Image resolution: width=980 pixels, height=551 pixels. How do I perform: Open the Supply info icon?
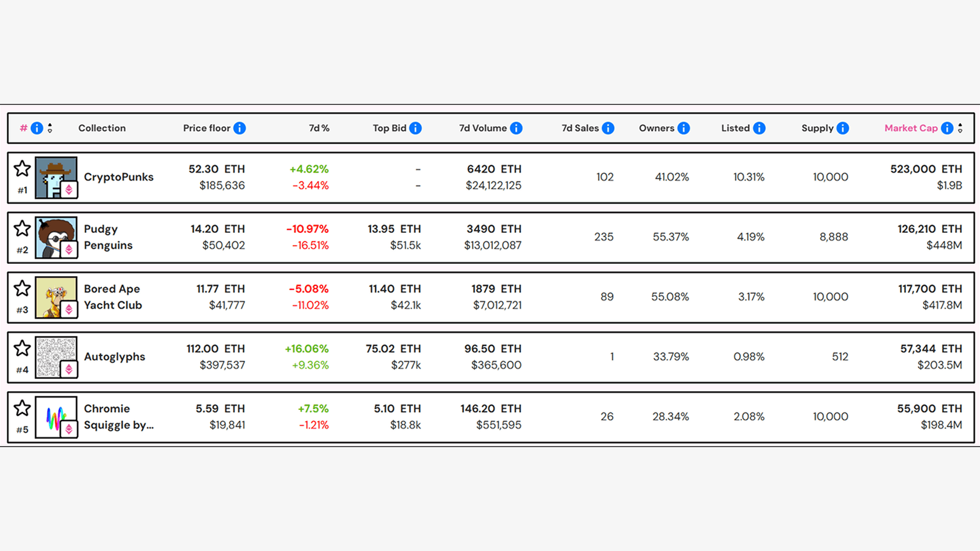(x=843, y=128)
